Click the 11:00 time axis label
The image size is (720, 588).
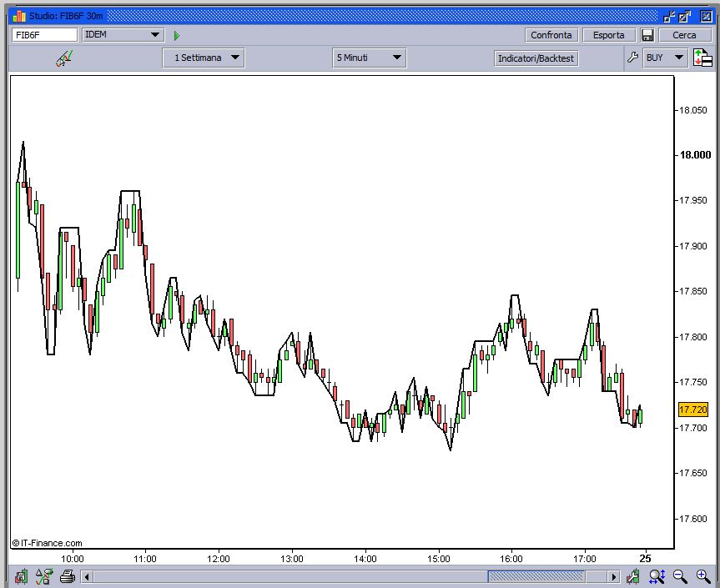[x=145, y=559]
